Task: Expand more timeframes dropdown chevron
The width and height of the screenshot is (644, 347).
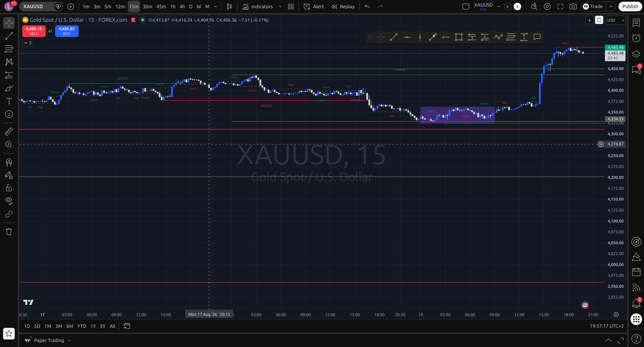Action: 215,7
